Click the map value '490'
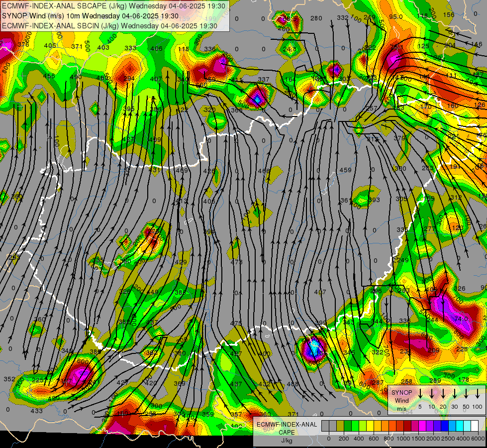The height and width of the screenshot is (448, 487). (x=76, y=77)
